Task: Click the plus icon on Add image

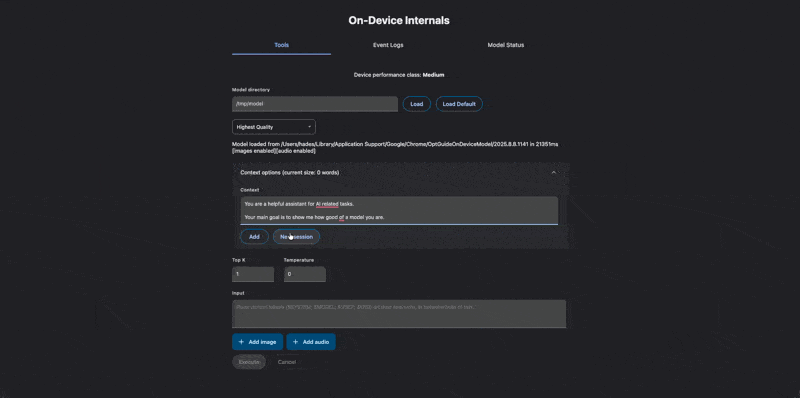Action: [x=241, y=342]
